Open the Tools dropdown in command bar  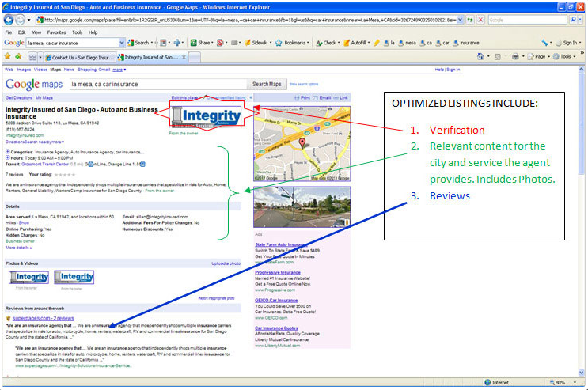click(x=564, y=57)
